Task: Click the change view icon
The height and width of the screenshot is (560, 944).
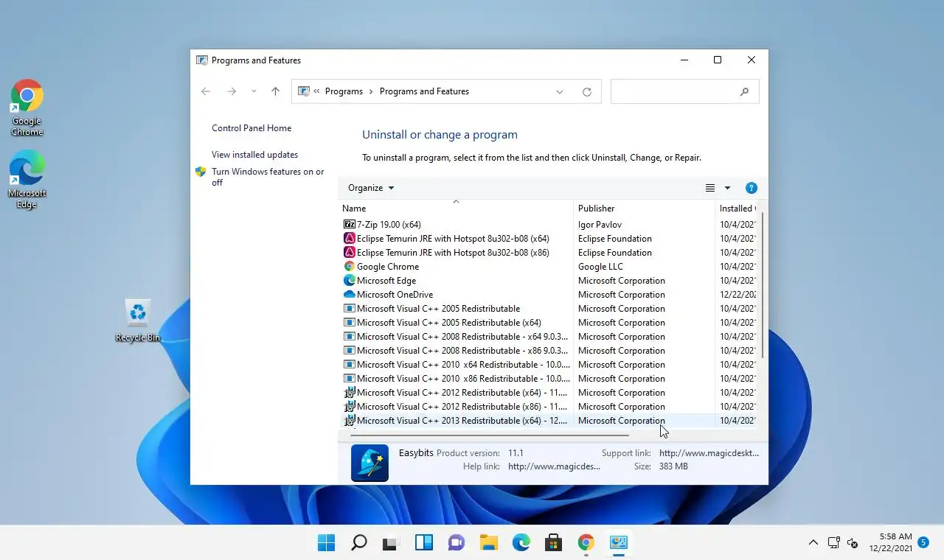Action: 710,188
